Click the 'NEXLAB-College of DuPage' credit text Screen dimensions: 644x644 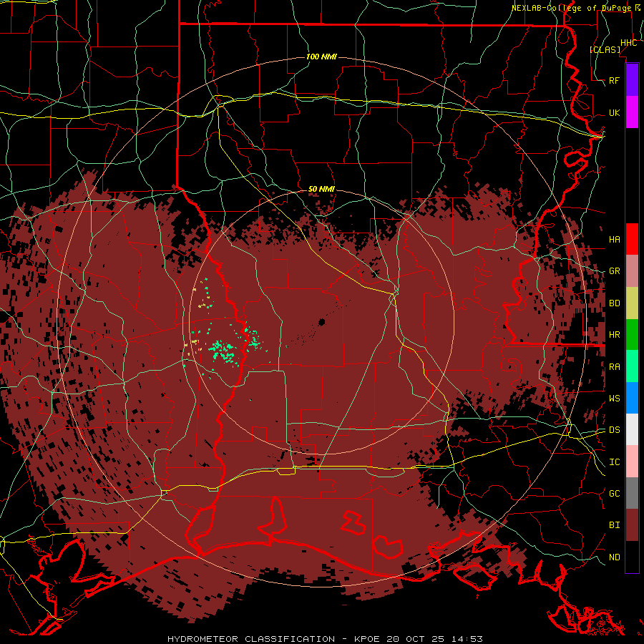click(x=570, y=8)
